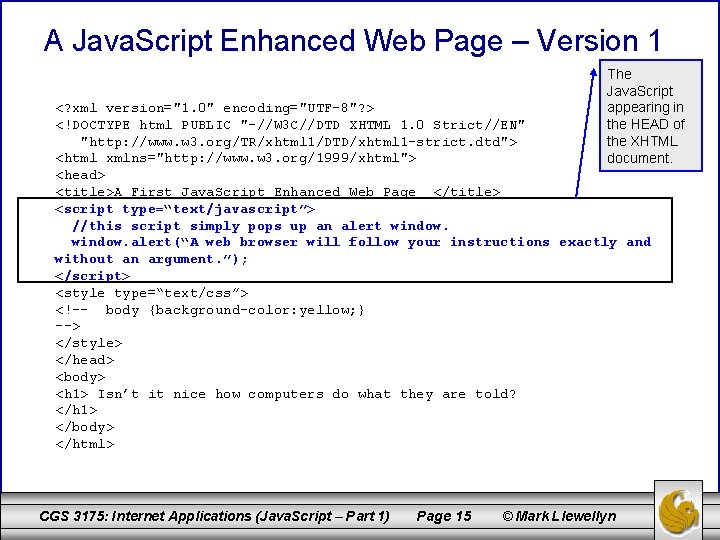Viewport: 720px width, 540px height.
Task: Click the closing '</script>' tag
Action: 92,276
